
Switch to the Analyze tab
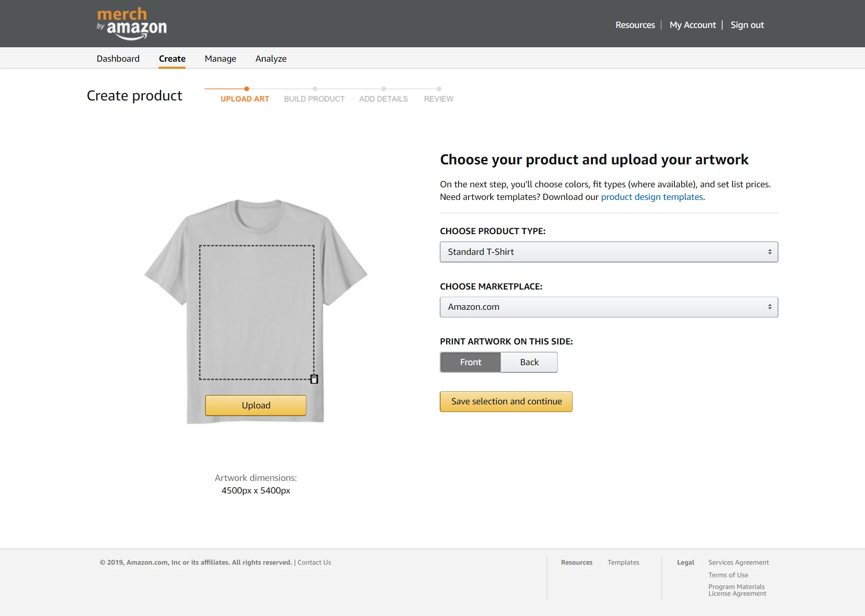coord(271,59)
